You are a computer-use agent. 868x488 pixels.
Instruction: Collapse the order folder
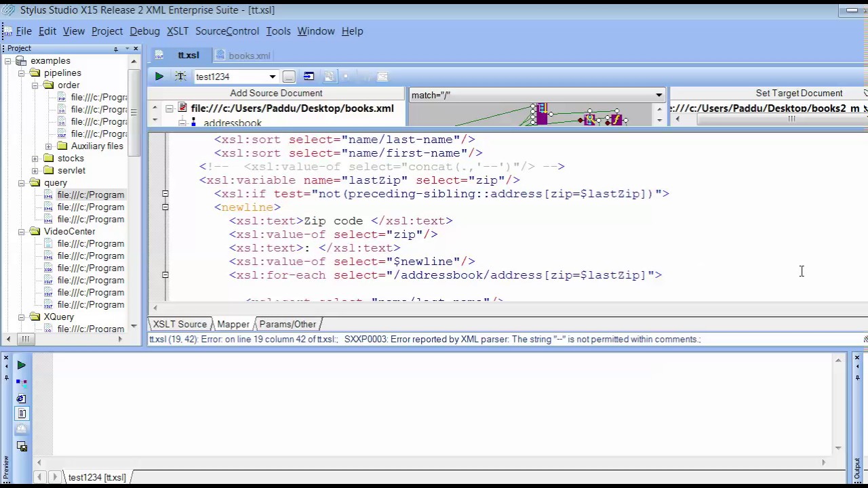(x=35, y=85)
